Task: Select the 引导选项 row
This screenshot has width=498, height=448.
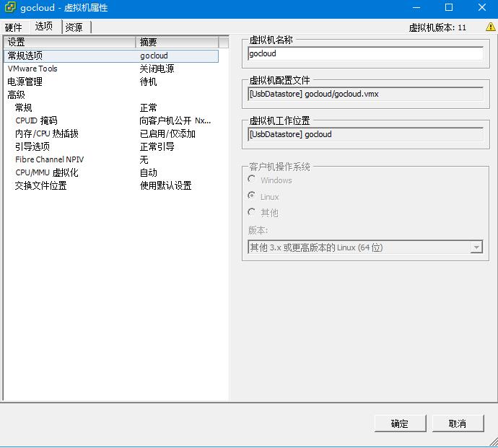Action: [x=111, y=146]
